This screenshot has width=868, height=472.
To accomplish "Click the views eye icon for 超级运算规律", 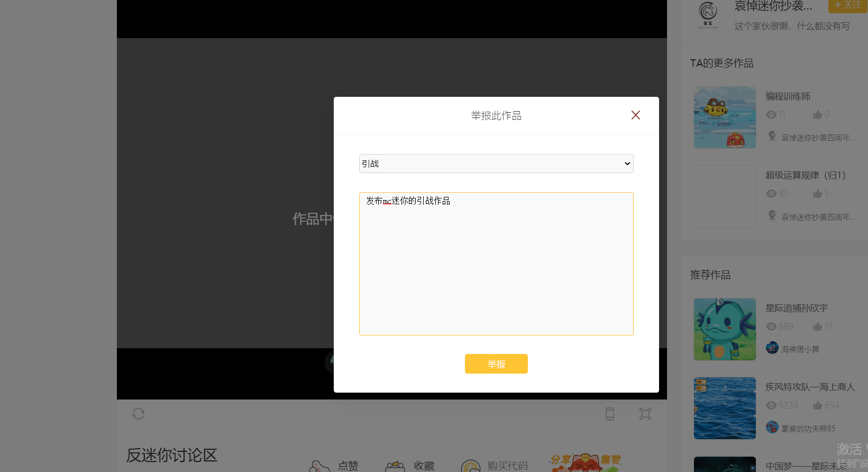I will (771, 194).
